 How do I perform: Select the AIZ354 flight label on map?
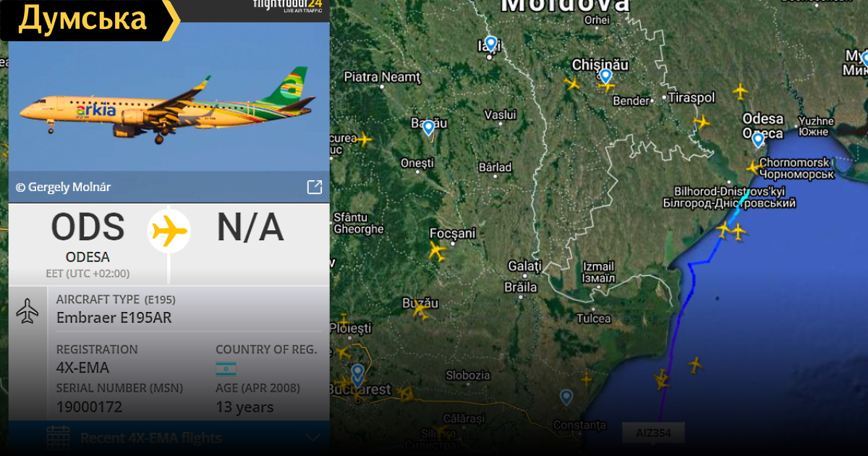pyautogui.click(x=652, y=434)
